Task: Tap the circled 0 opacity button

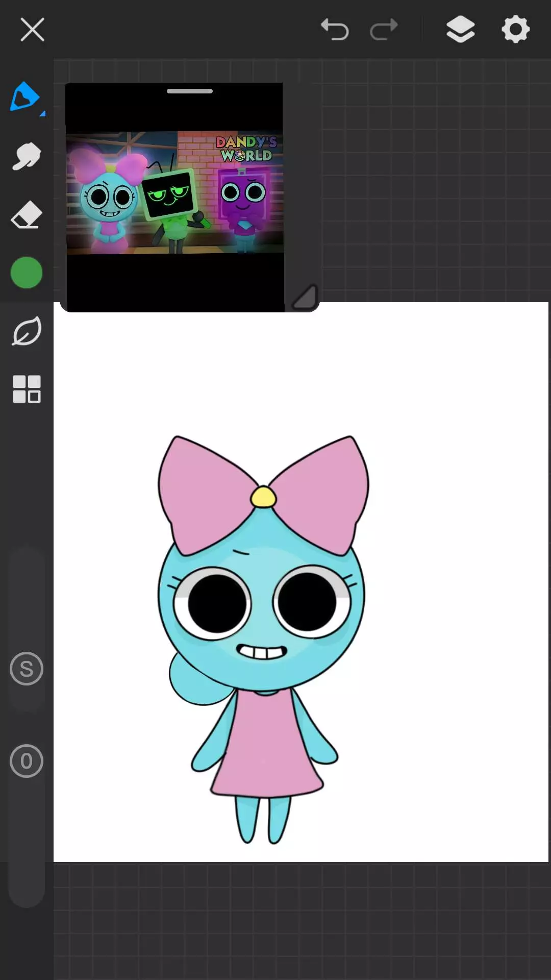Action: (x=27, y=761)
